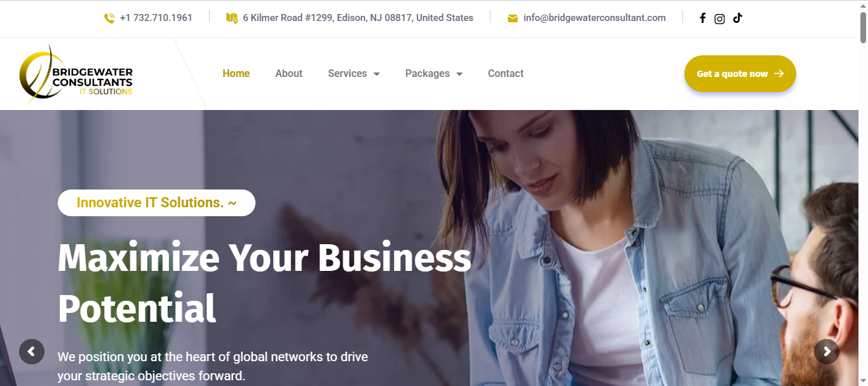Advance to next slide arrow
The height and width of the screenshot is (386, 868).
(827, 351)
